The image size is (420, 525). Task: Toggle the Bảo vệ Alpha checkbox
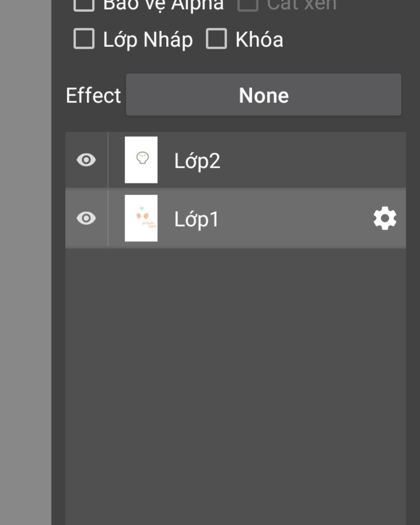[84, 4]
